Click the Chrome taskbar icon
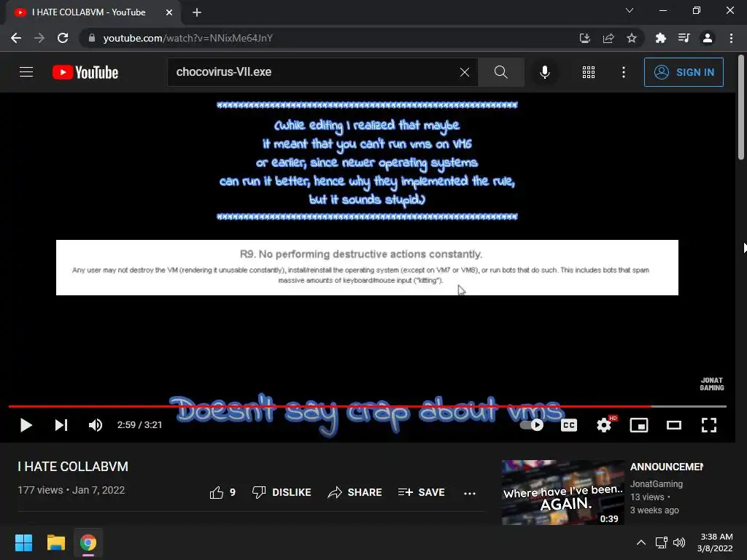The height and width of the screenshot is (560, 747). pos(88,542)
